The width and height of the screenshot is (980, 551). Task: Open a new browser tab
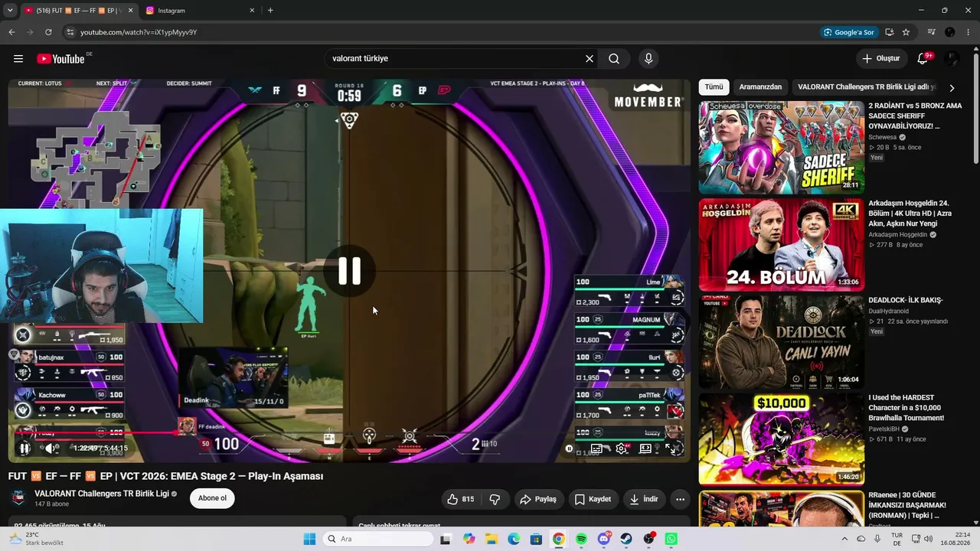point(270,11)
